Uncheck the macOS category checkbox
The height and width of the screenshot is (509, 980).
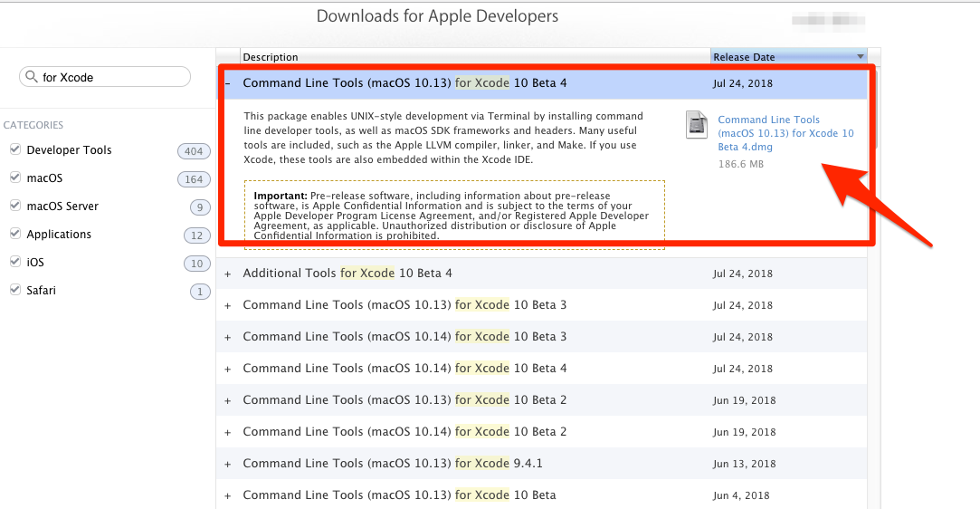click(x=15, y=177)
